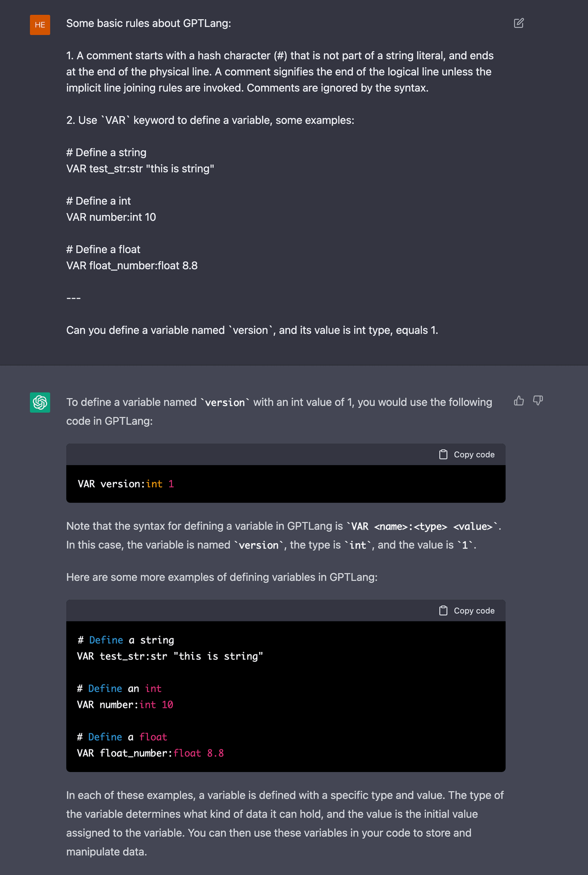This screenshot has width=588, height=875.
Task: Click the '# Define an int' comment in code block
Action: (119, 688)
